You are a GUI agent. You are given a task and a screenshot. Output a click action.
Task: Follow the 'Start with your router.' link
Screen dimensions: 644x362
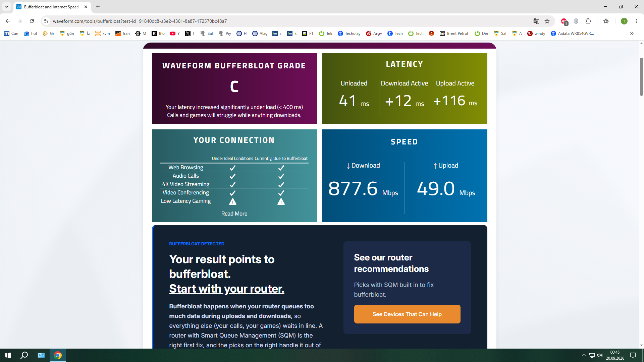(227, 289)
